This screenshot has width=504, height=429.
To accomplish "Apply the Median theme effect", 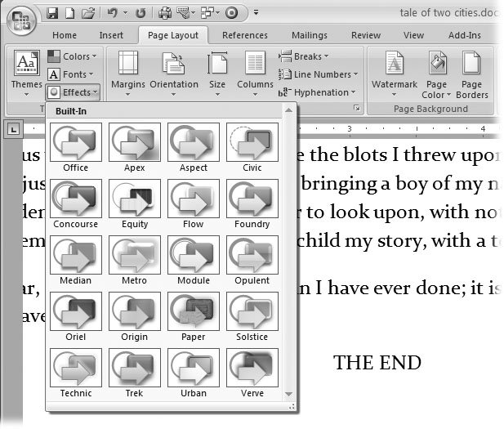I will coord(76,260).
